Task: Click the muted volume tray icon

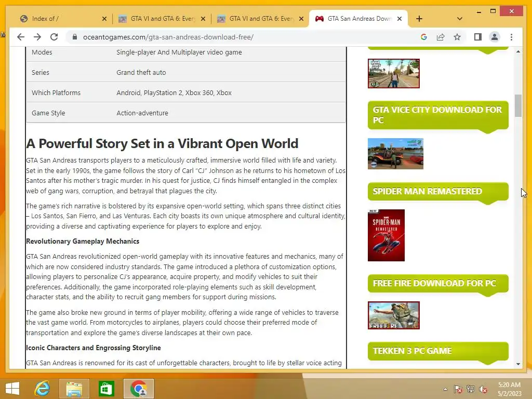Action: pyautogui.click(x=483, y=389)
